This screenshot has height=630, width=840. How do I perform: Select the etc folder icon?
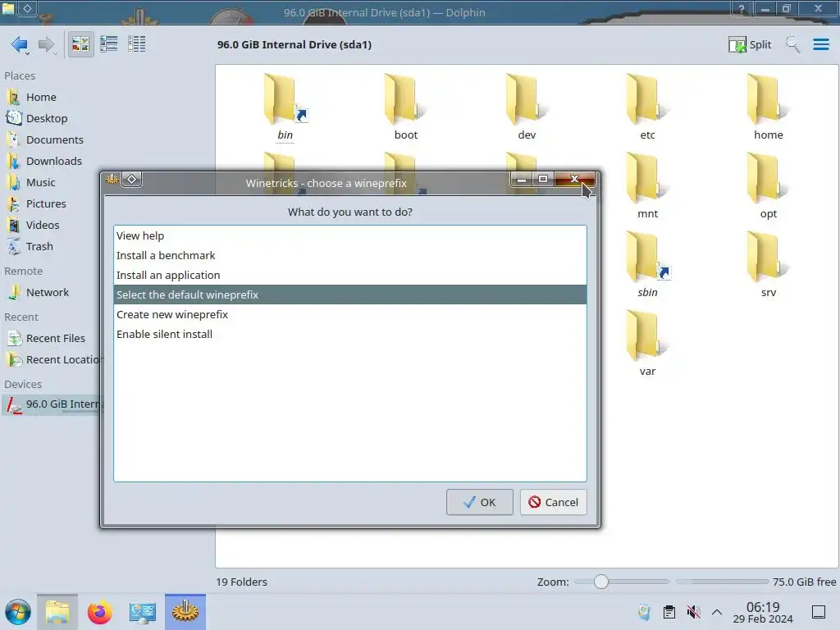(x=647, y=100)
